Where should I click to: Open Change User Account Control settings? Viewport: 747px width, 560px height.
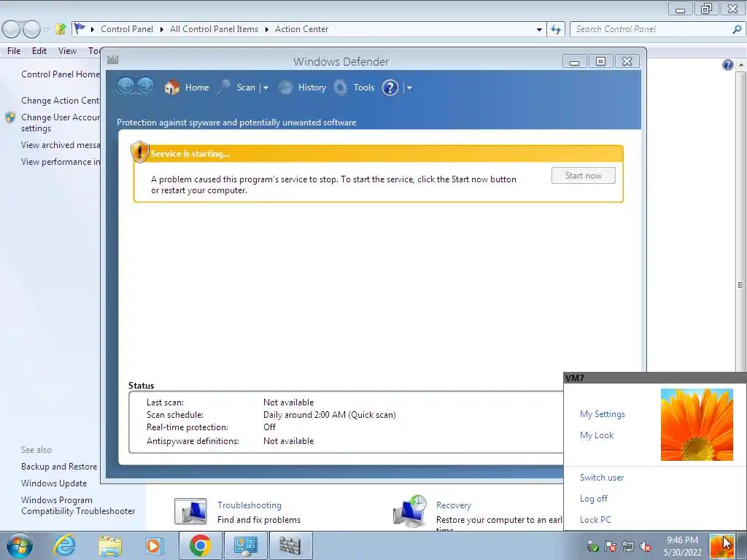pos(61,122)
